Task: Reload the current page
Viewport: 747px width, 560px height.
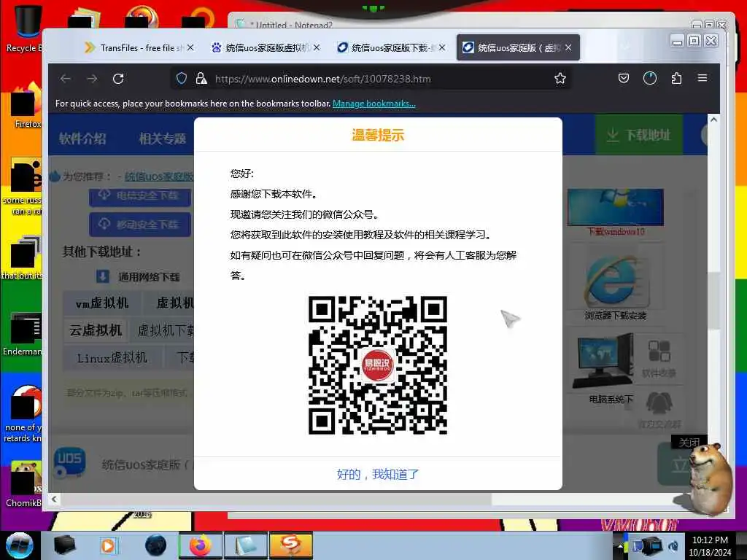Action: (x=118, y=79)
